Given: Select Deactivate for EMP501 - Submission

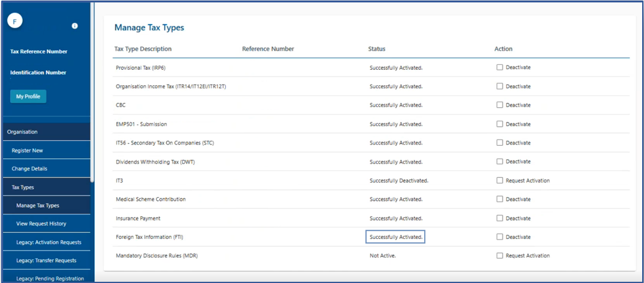Looking at the screenshot, I should coord(500,124).
